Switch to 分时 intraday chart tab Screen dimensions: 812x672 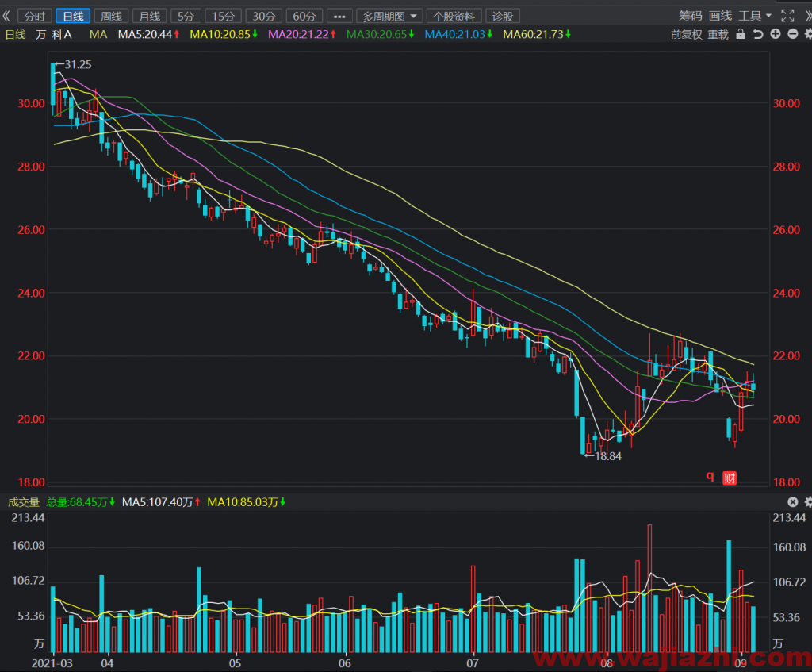35,16
